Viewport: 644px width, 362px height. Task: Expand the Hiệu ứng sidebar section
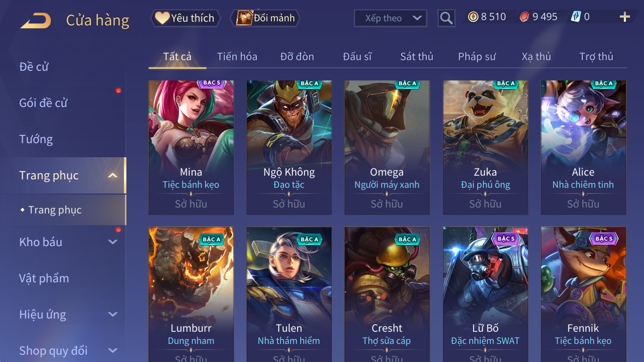113,314
